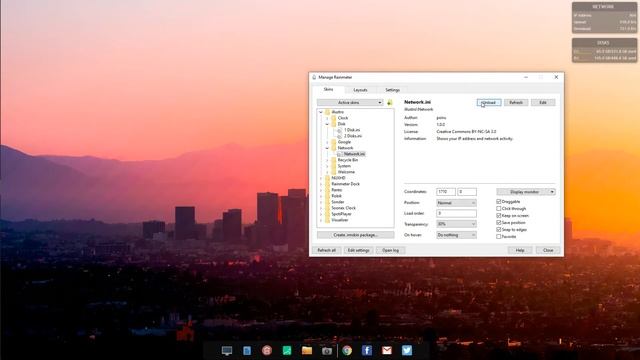This screenshot has width=640, height=360.
Task: Click the add skin icon beside Active skins
Action: [389, 102]
